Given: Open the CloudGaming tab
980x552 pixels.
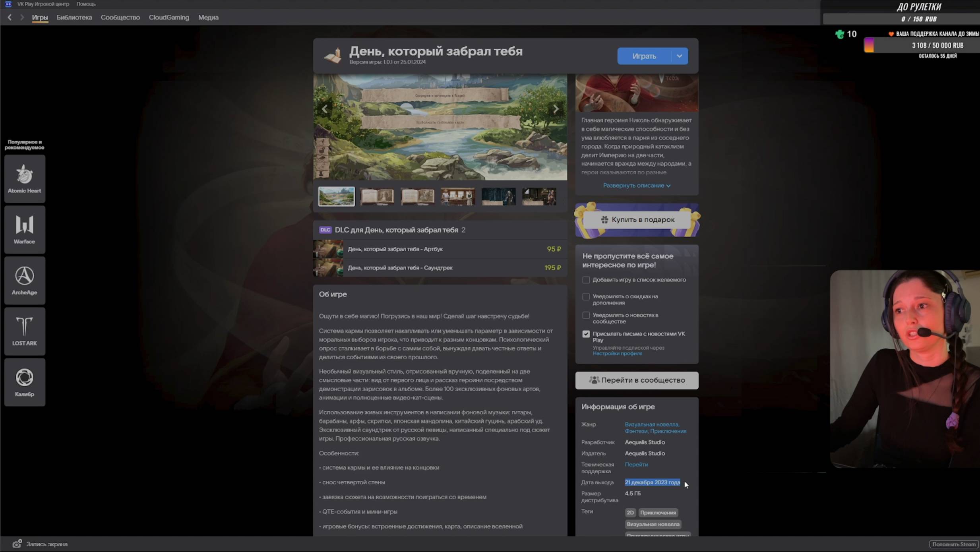Looking at the screenshot, I should 169,17.
